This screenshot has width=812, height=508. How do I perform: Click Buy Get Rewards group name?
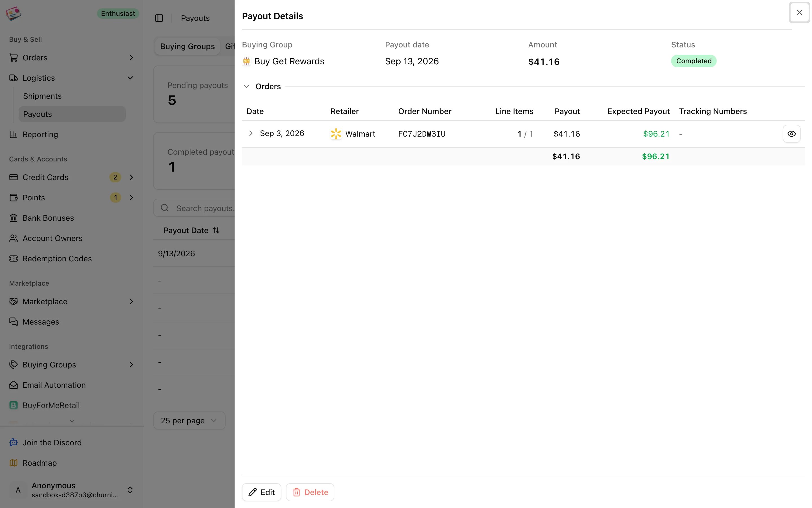coord(289,62)
